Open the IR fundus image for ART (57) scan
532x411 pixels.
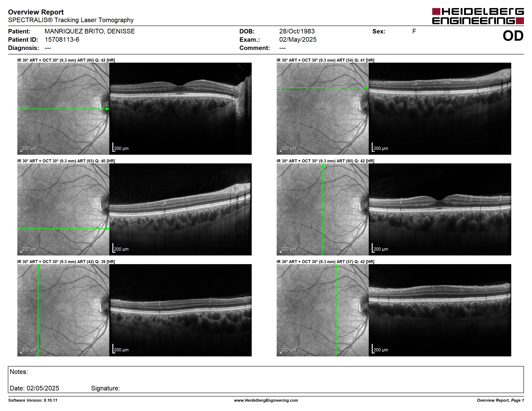tap(322, 310)
